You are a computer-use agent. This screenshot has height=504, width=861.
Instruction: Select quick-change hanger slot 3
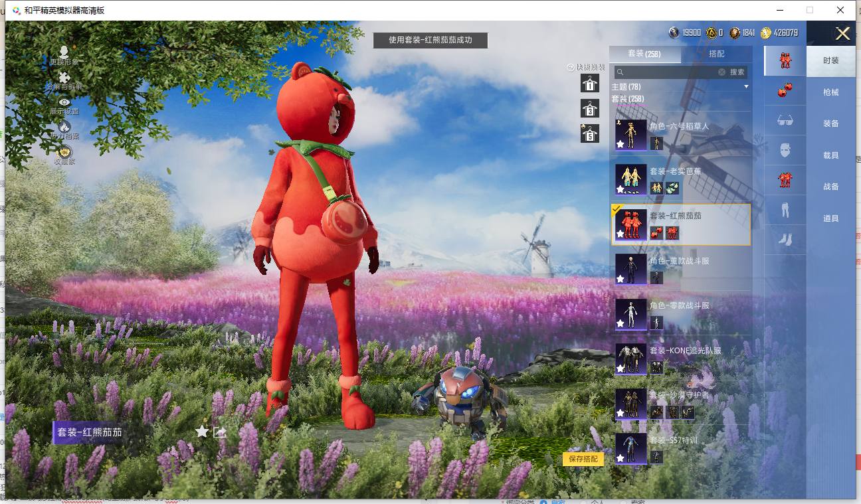click(x=590, y=108)
